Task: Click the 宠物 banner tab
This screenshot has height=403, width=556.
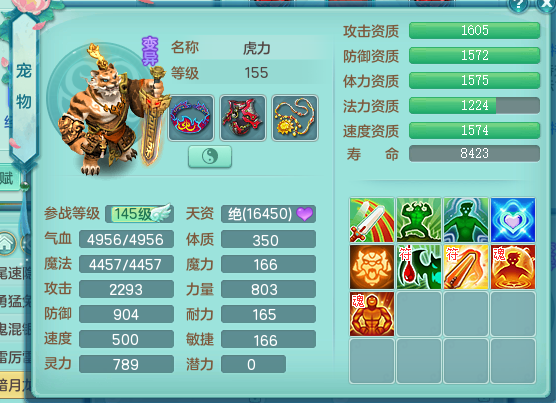Action: pyautogui.click(x=24, y=87)
